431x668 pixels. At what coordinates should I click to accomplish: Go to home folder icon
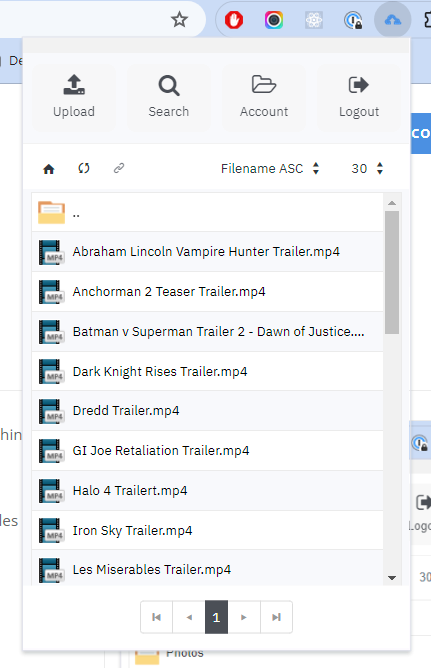[x=49, y=169]
